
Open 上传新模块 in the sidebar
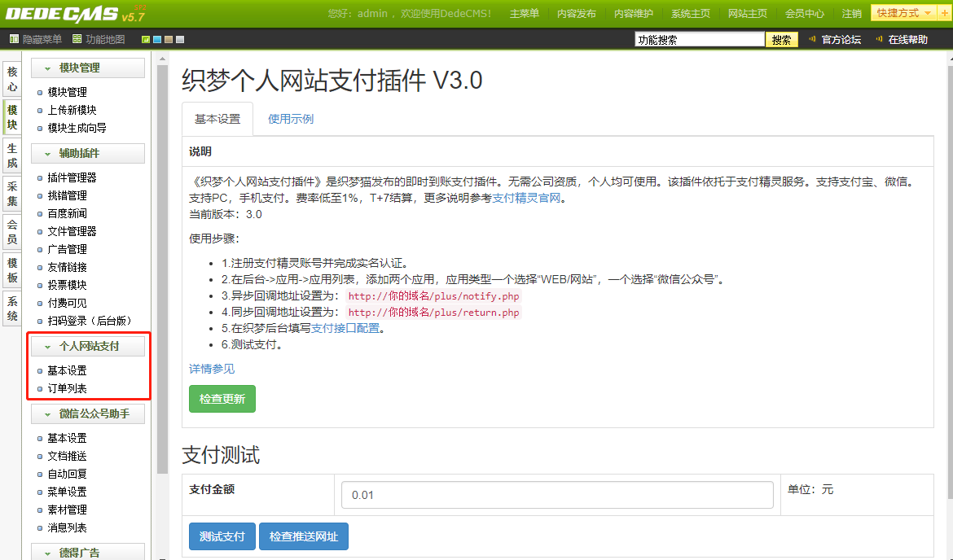[x=72, y=110]
